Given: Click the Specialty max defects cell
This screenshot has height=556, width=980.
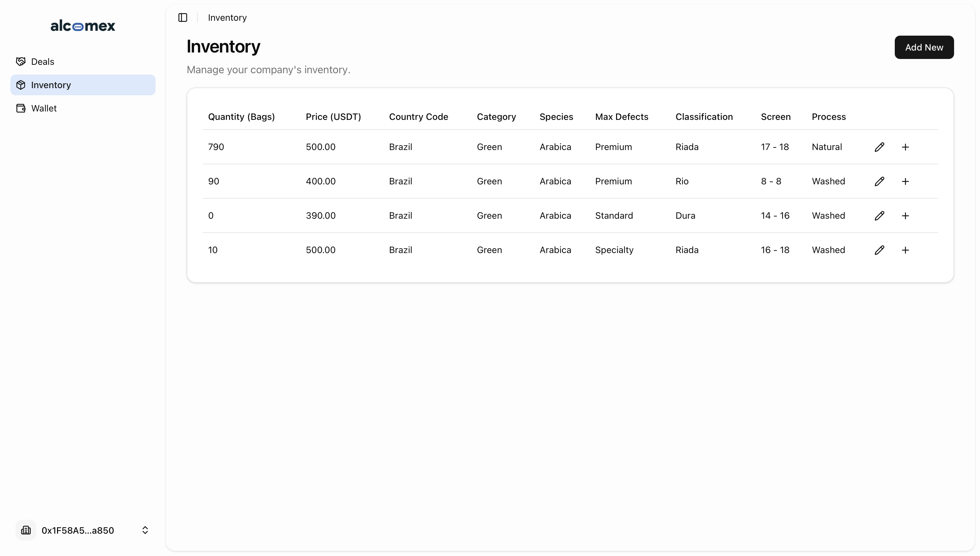Looking at the screenshot, I should point(614,250).
